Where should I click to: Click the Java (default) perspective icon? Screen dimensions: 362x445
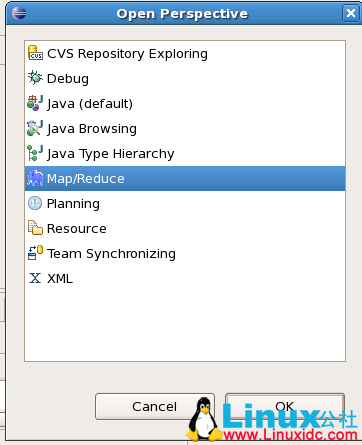35,103
